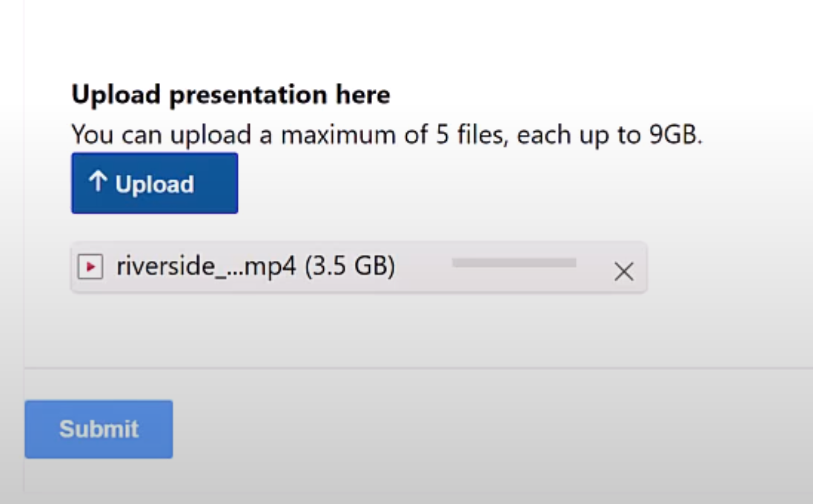Viewport: 813px width, 504px height.
Task: Click the upward arrow icon on Upload
Action: click(x=98, y=182)
